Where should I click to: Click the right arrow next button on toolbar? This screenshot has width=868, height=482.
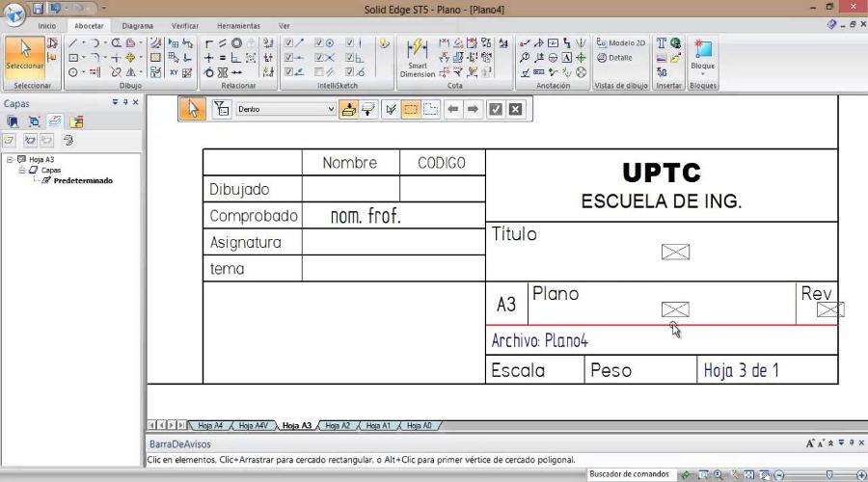tap(473, 109)
